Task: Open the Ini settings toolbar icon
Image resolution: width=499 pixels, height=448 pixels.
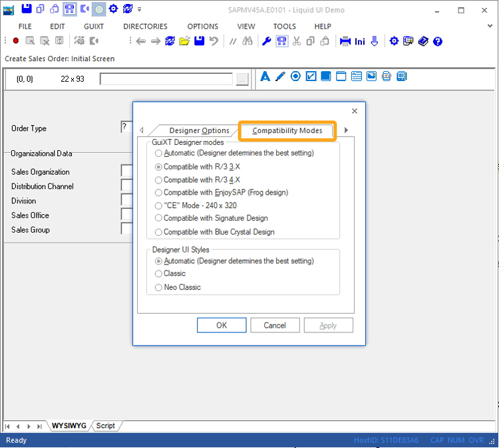Action: 360,41
